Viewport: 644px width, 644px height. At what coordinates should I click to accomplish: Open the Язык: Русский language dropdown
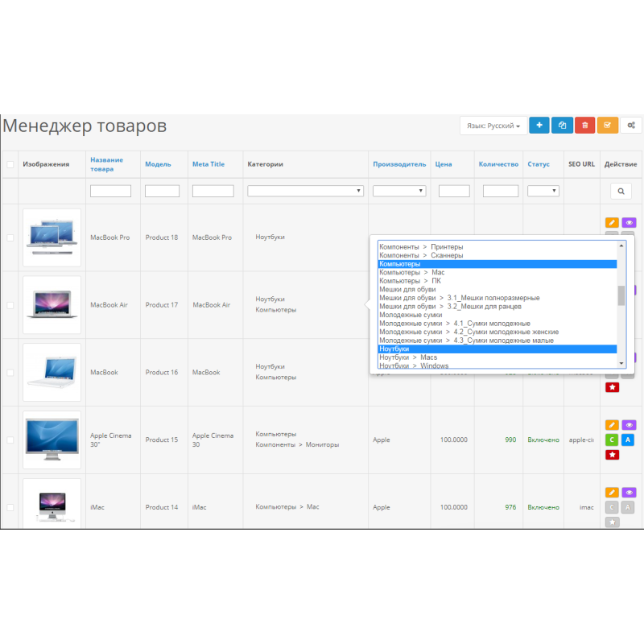(493, 126)
